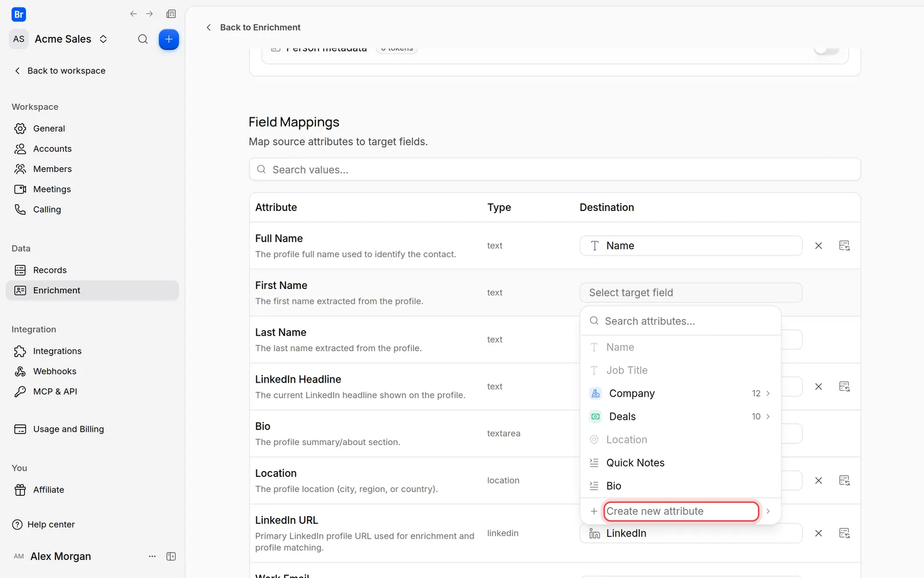The width and height of the screenshot is (924, 578).
Task: Open the LinkedIn destination field
Action: point(691,533)
